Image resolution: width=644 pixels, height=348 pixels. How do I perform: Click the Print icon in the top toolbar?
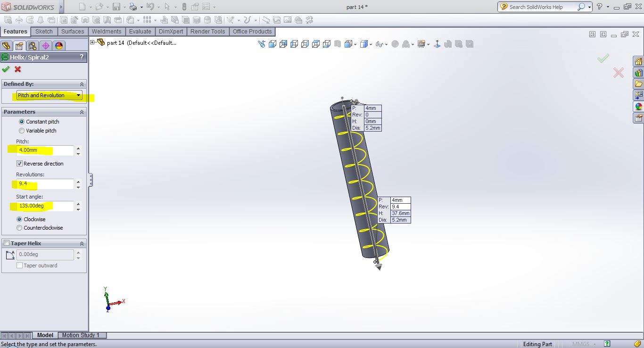[x=133, y=7]
